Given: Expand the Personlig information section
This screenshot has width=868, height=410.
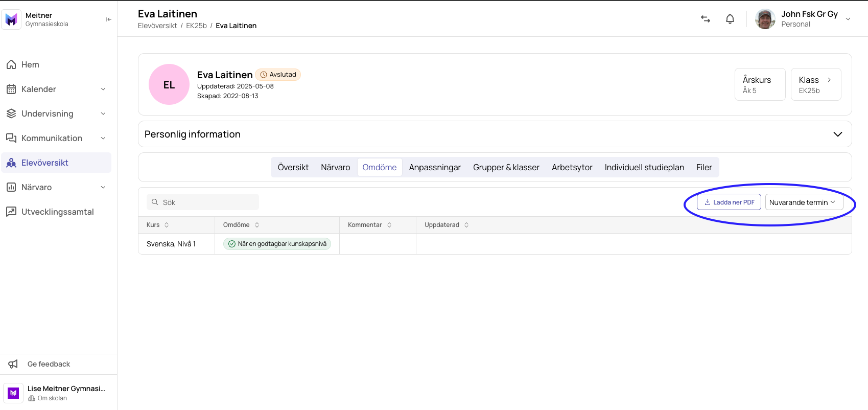Looking at the screenshot, I should tap(495, 134).
